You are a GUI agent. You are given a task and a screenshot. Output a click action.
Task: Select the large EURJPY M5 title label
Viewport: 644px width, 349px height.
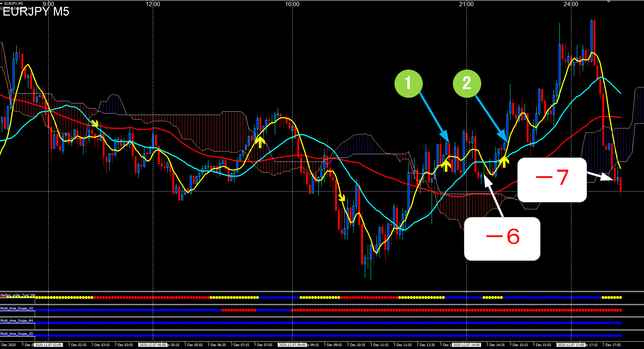[36, 12]
